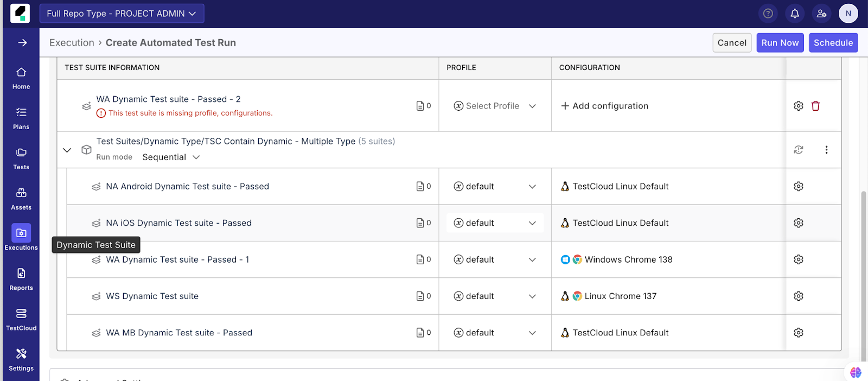Open the three-dot menu for suite collection
This screenshot has width=868, height=381.
pyautogui.click(x=826, y=150)
